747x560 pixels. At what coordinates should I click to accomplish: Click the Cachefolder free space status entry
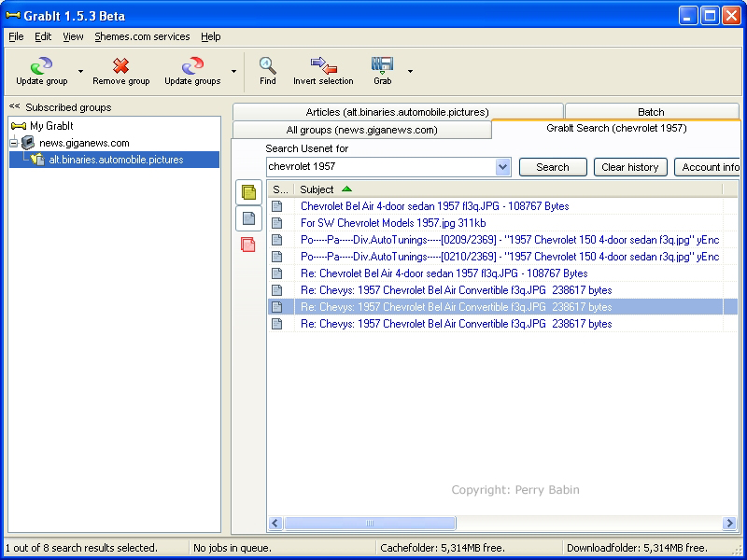443,548
